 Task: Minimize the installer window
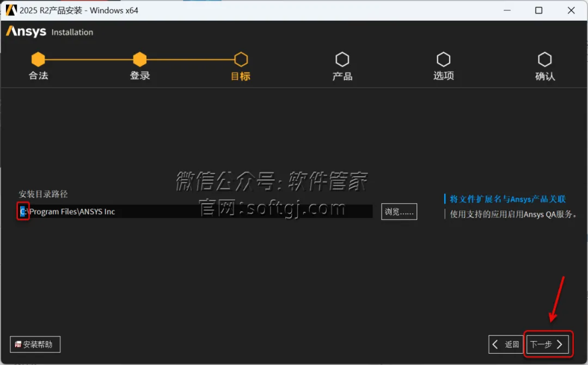(507, 10)
